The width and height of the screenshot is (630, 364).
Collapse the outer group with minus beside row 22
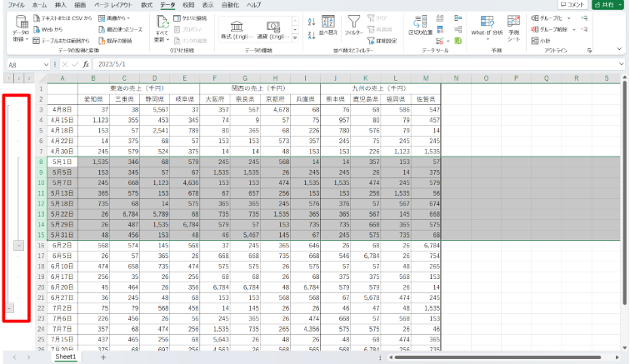point(9,308)
